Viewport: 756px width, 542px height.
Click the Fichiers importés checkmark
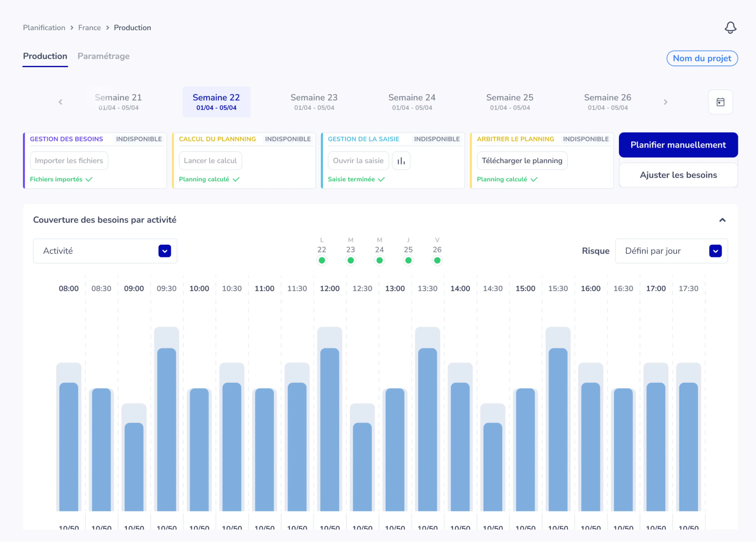tap(89, 179)
